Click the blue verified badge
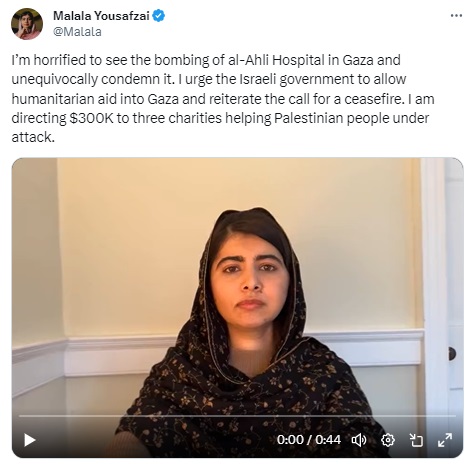This screenshot has width=473, height=464. 158,16
